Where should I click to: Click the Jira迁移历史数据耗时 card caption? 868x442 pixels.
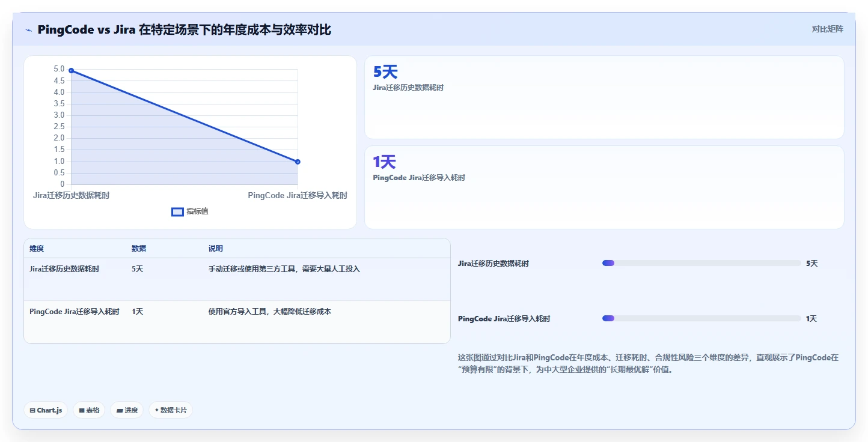pyautogui.click(x=408, y=88)
